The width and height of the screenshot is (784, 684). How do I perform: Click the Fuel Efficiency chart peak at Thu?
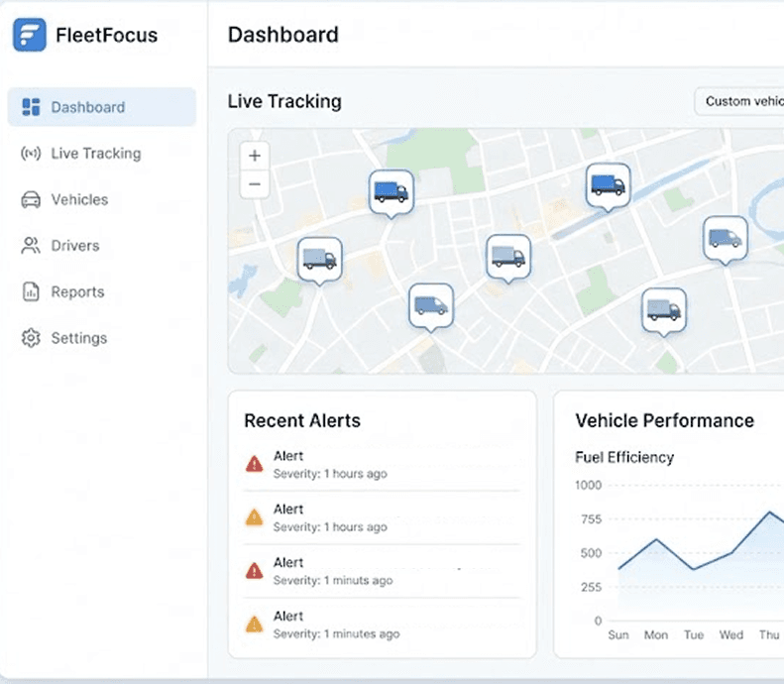point(769,513)
